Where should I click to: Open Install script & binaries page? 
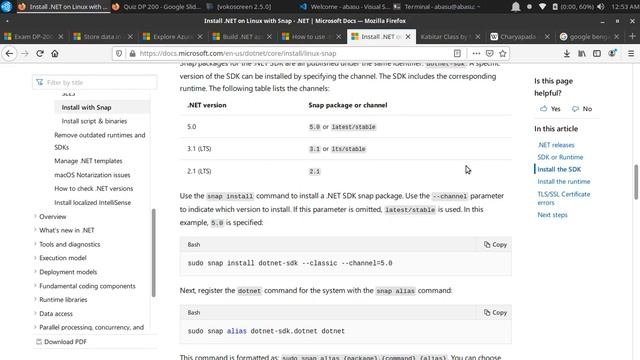coord(94,121)
